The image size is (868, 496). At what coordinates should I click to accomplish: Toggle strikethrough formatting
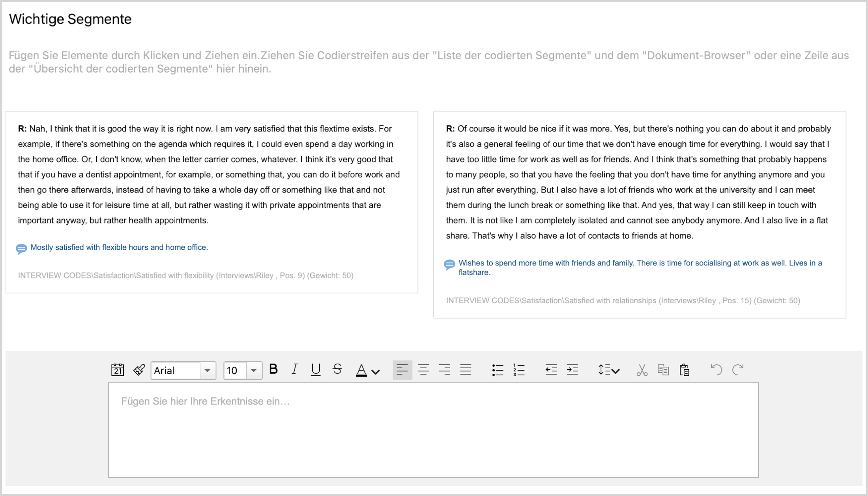point(337,369)
